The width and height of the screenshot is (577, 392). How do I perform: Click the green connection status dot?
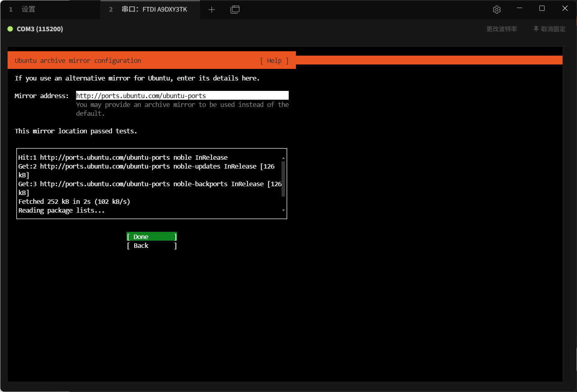10,29
